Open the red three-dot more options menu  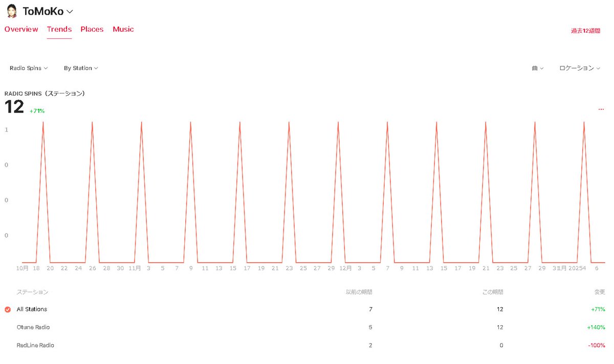click(601, 109)
